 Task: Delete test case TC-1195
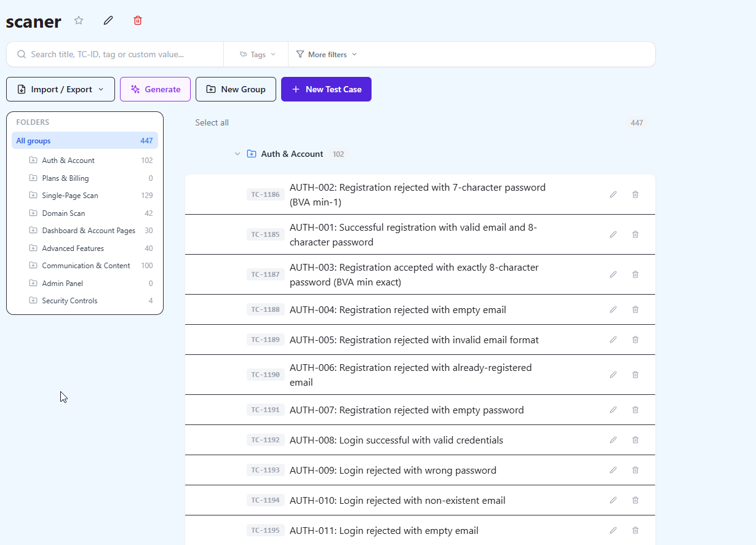(x=635, y=530)
